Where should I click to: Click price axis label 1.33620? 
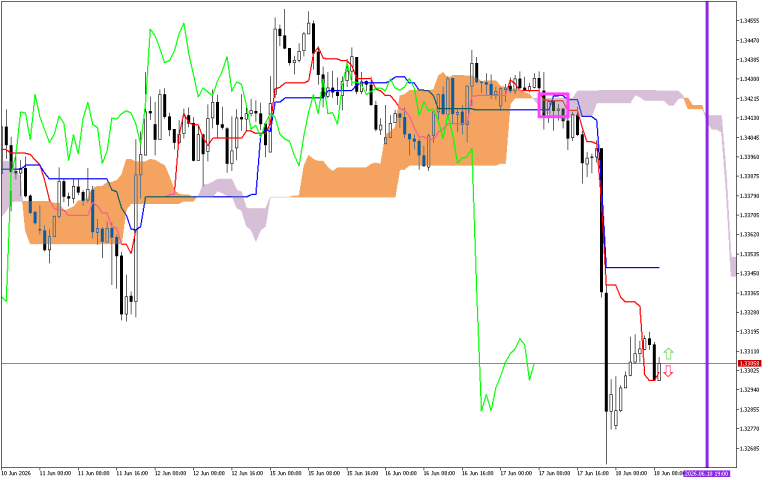(x=750, y=235)
